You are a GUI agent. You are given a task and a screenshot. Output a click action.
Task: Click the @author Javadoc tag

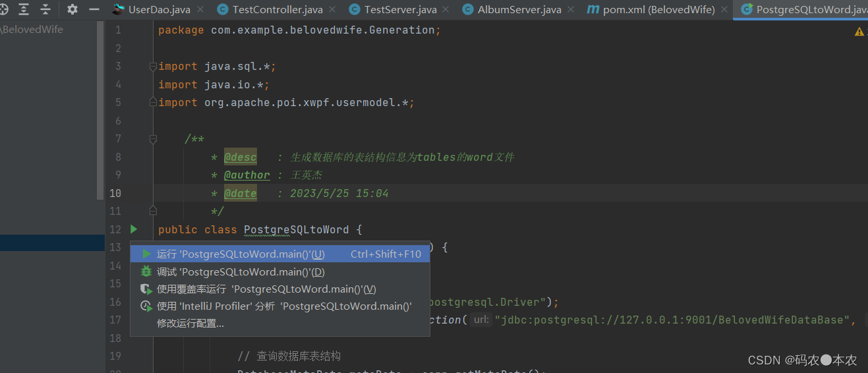point(247,175)
